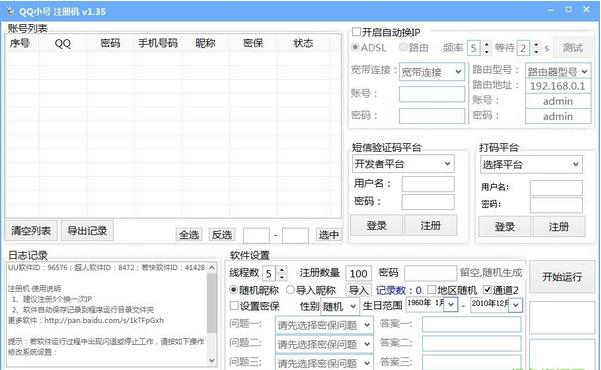The width and height of the screenshot is (601, 370).
Task: Open the 性别 gender dropdown
Action: pos(340,306)
